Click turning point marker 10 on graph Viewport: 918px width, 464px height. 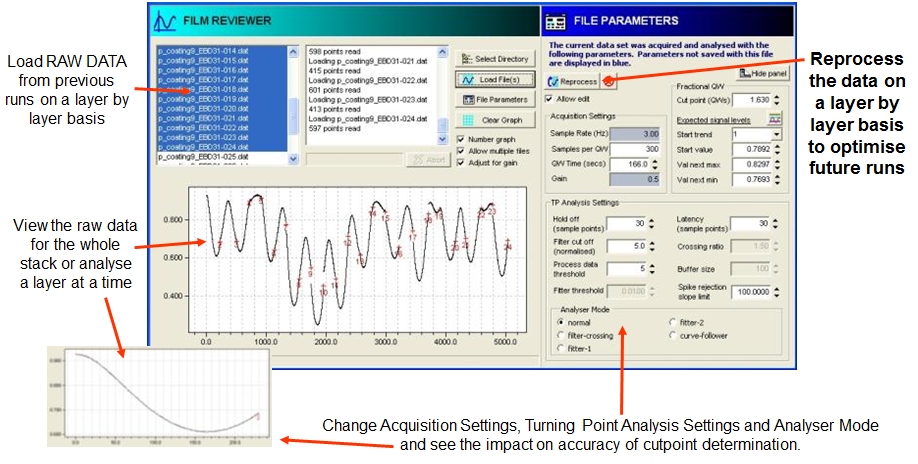click(x=324, y=292)
